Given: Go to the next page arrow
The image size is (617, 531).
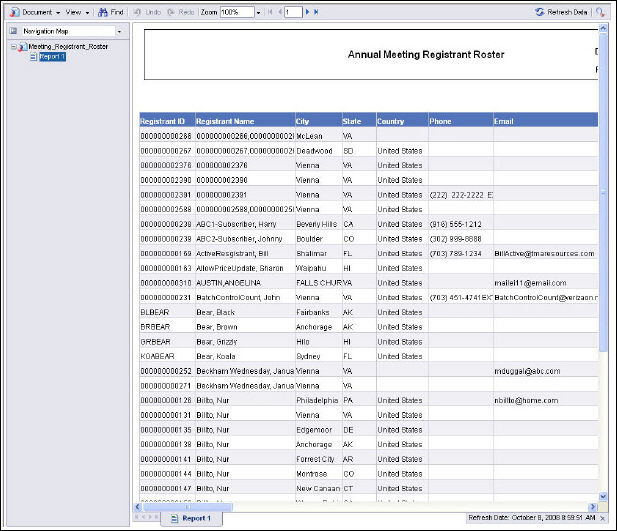Looking at the screenshot, I should [x=307, y=12].
